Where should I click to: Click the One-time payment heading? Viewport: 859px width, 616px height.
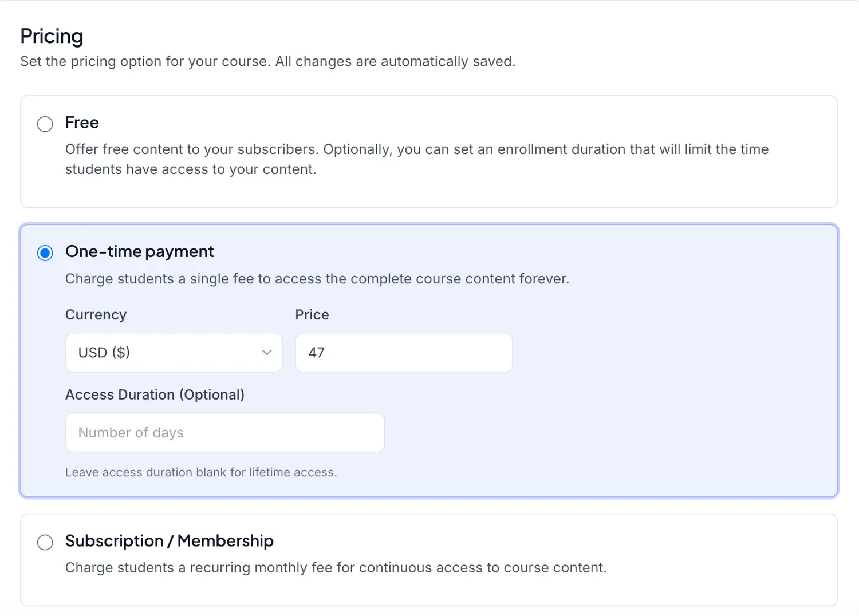139,251
